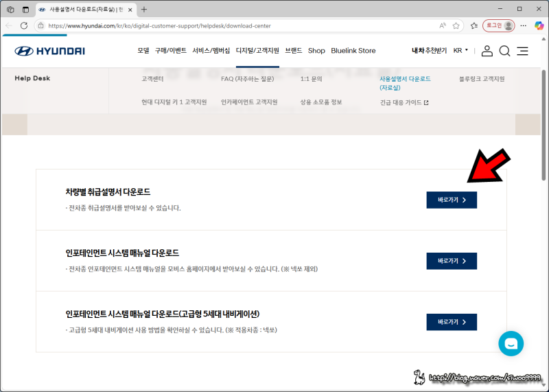The width and height of the screenshot is (549, 392).
Task: Open FAQ (자주하는 질문) link
Action: pyautogui.click(x=248, y=79)
